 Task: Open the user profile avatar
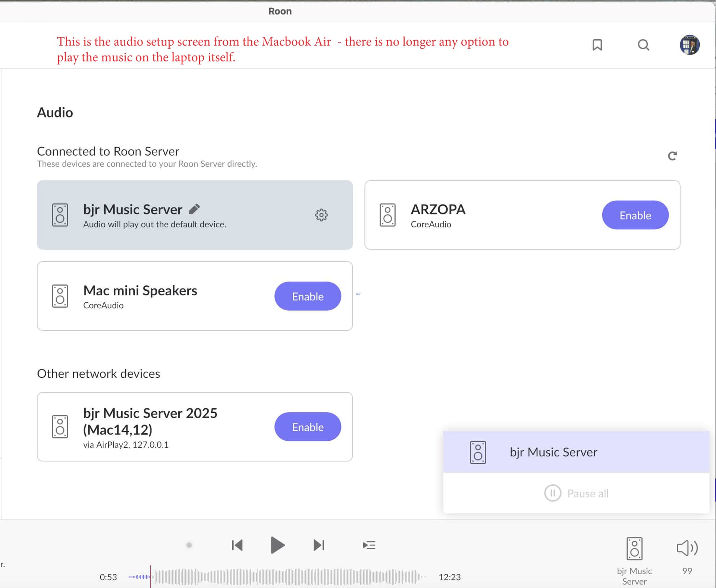pyautogui.click(x=689, y=45)
